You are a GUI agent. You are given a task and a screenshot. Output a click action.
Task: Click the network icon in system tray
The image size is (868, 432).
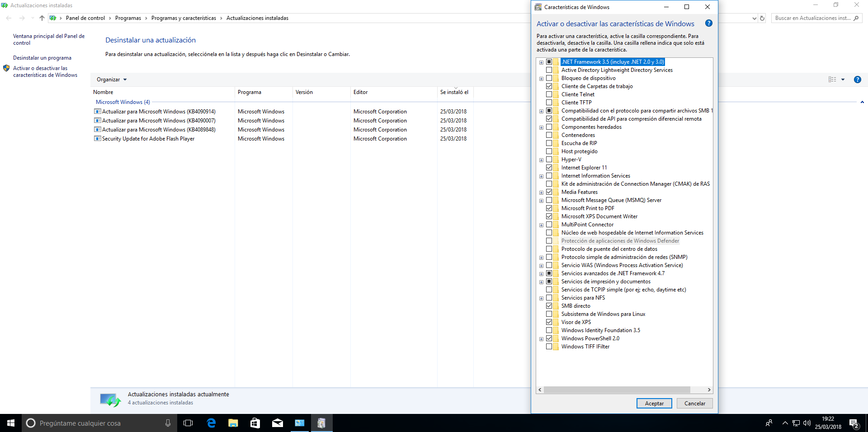(796, 423)
